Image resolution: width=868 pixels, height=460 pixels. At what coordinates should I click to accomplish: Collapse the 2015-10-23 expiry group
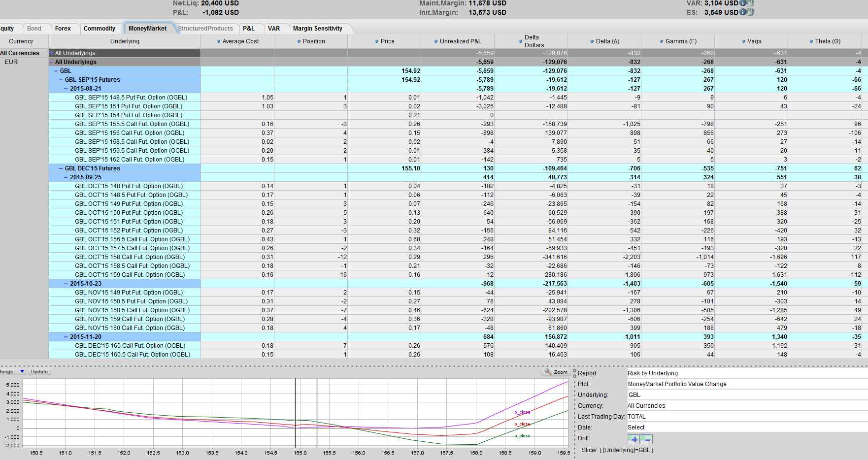(x=66, y=284)
